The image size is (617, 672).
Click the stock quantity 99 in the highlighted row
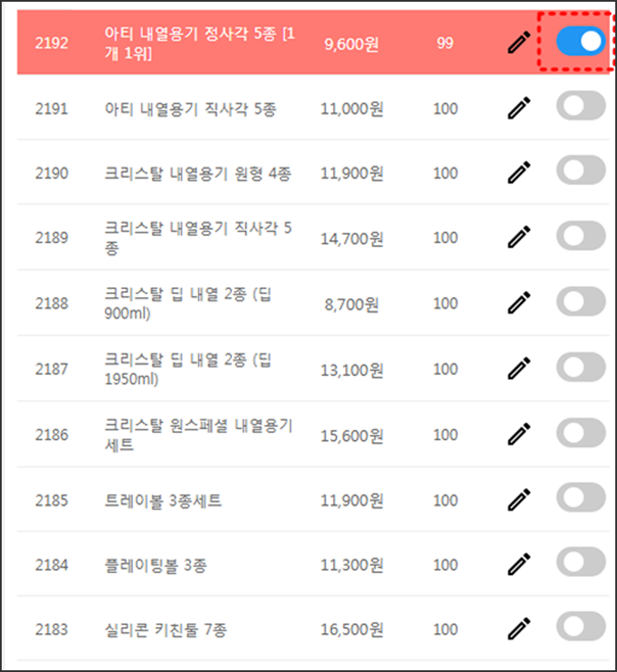[445, 44]
